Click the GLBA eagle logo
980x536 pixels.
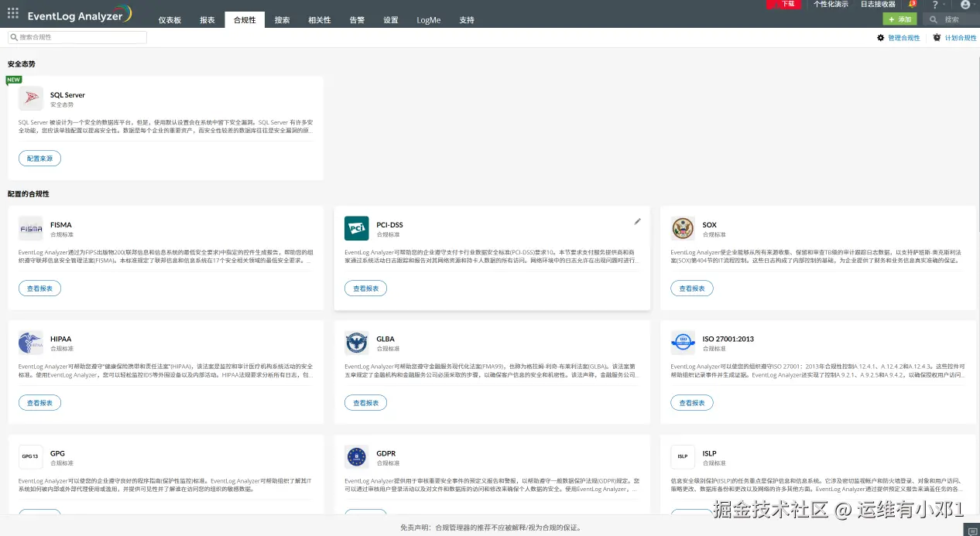tap(357, 342)
